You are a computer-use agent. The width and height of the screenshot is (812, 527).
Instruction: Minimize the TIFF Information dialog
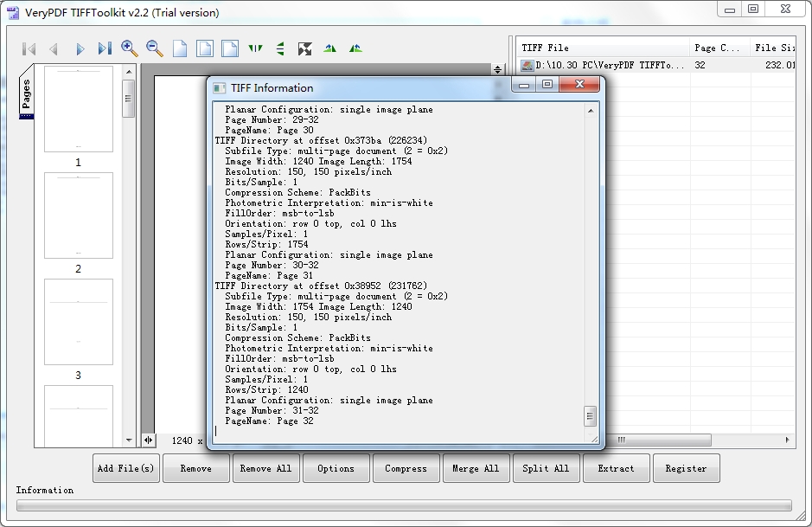click(524, 85)
